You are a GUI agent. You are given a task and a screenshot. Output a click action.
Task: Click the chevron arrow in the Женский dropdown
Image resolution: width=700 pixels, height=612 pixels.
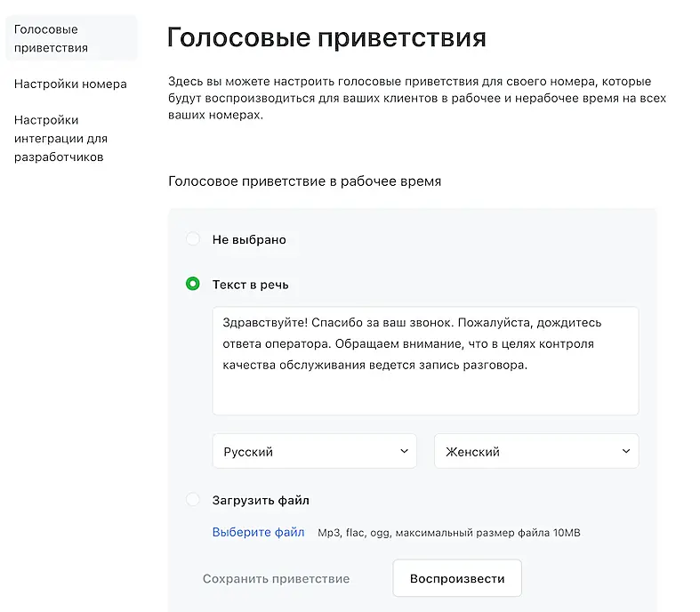[x=626, y=451]
